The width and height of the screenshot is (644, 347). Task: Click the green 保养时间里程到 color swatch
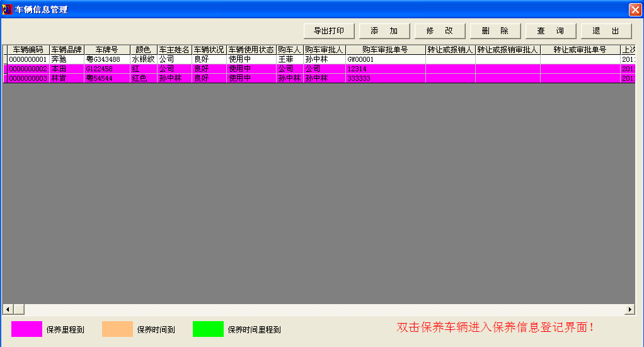point(208,329)
